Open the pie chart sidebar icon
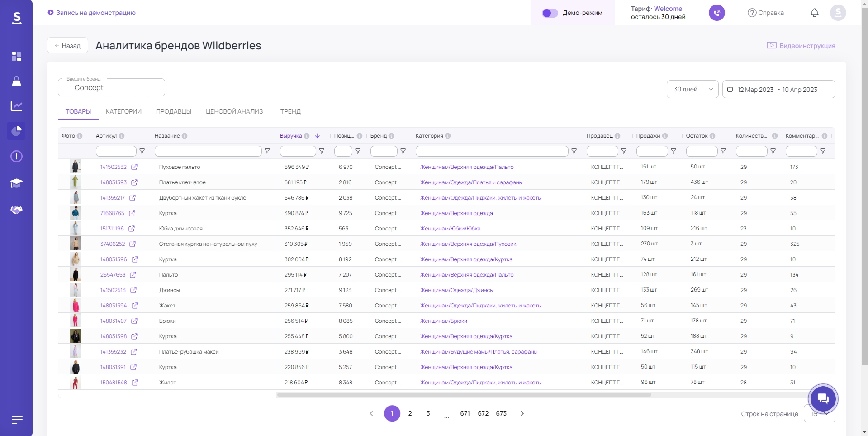Image resolution: width=868 pixels, height=436 pixels. pos(16,131)
